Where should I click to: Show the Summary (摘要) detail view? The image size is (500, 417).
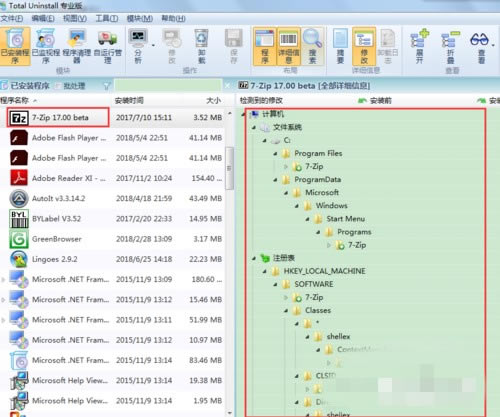point(340,46)
